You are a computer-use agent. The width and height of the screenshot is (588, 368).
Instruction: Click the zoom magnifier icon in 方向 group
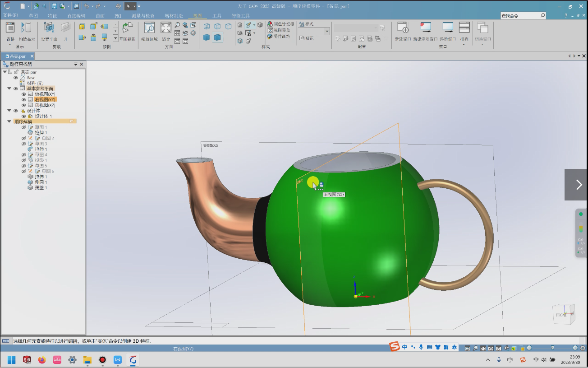click(x=177, y=25)
